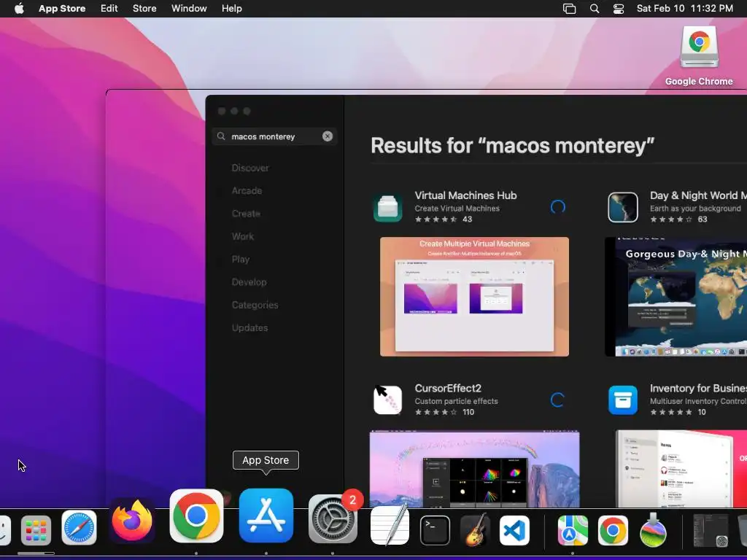
Task: View Virtual Machines Hub star rating
Action: pos(436,219)
